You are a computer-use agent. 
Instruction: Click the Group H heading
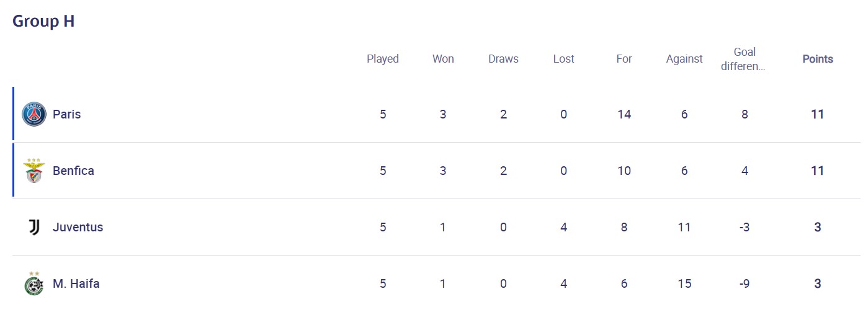click(43, 21)
